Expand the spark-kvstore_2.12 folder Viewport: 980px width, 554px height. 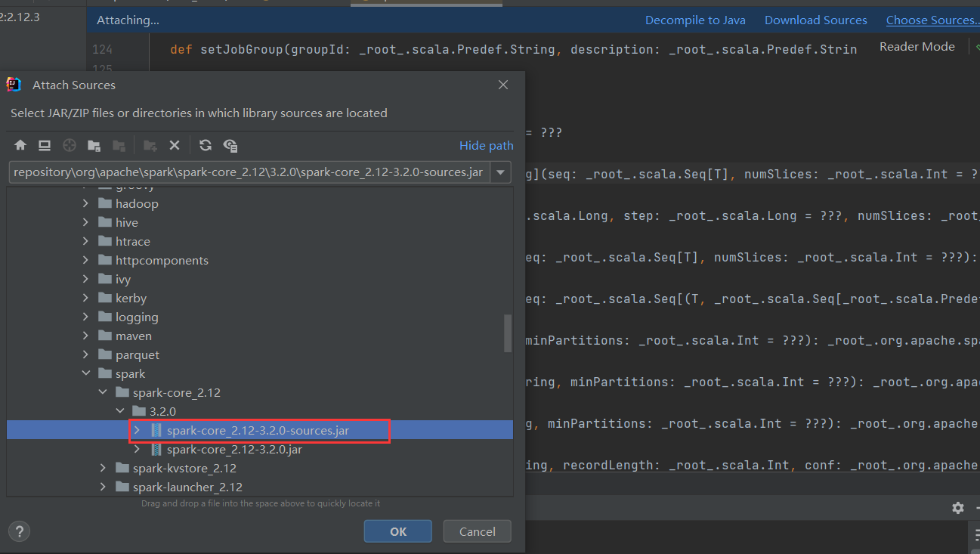(103, 468)
